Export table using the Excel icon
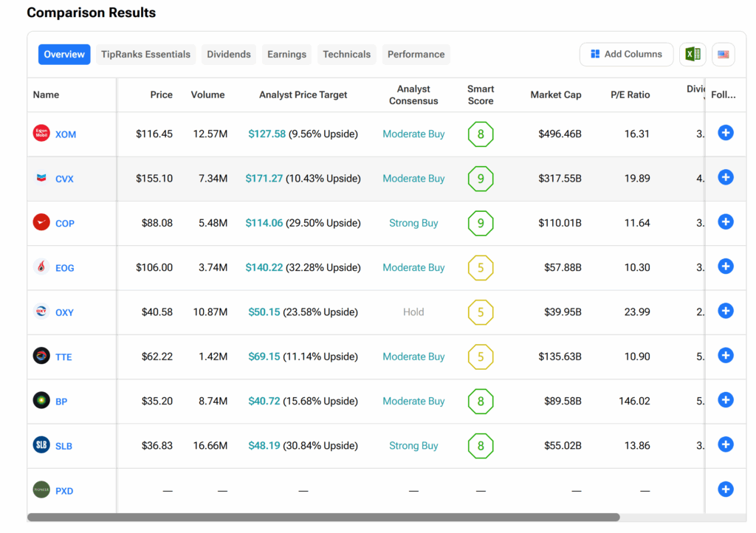This screenshot has width=756, height=533. [693, 54]
